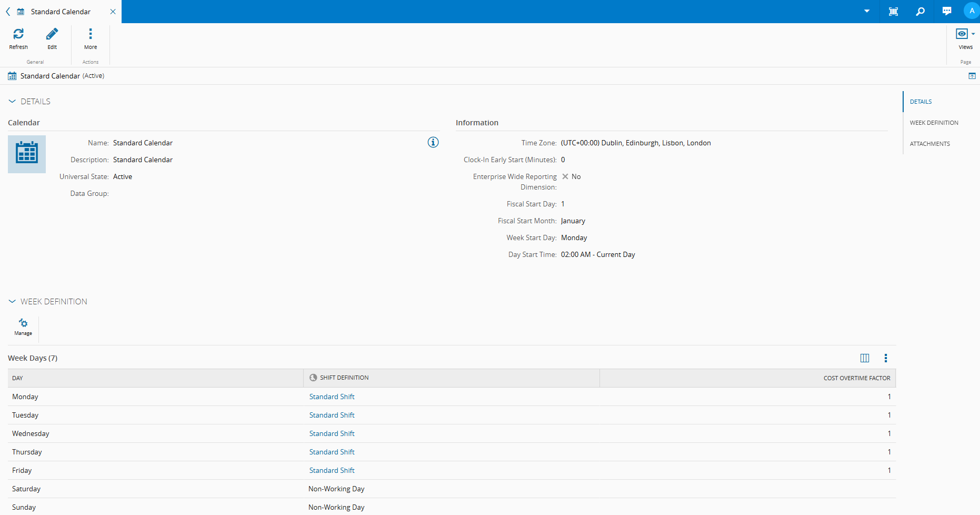This screenshot has width=980, height=515.
Task: Open Friday's Standard Shift link
Action: coord(332,471)
